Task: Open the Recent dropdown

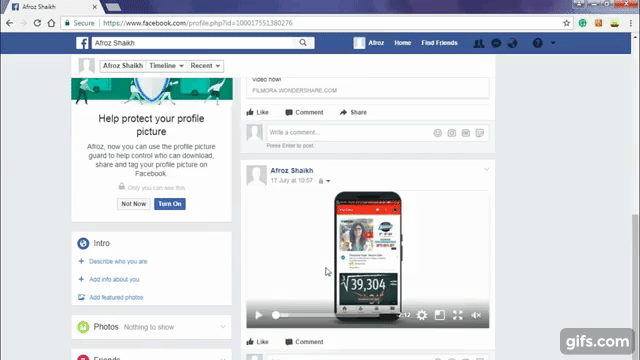Action: point(205,66)
